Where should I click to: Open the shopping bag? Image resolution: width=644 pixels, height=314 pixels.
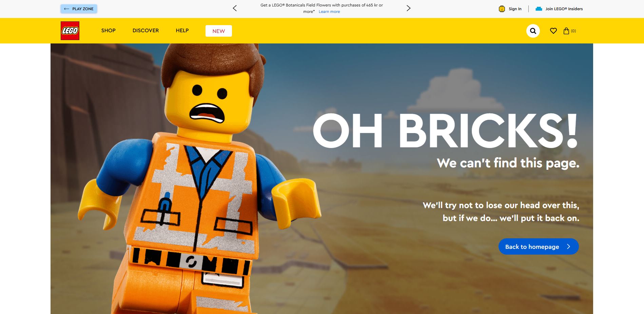click(x=566, y=31)
